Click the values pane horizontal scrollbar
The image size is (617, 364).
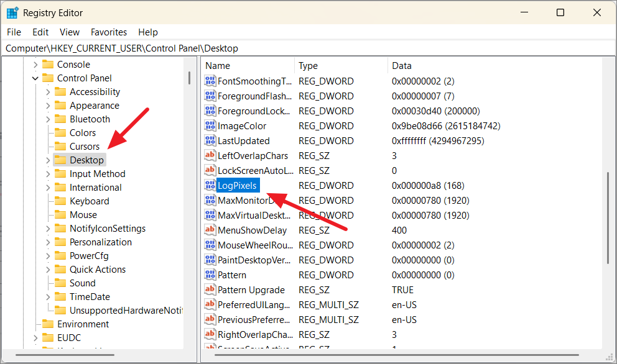[397, 355]
